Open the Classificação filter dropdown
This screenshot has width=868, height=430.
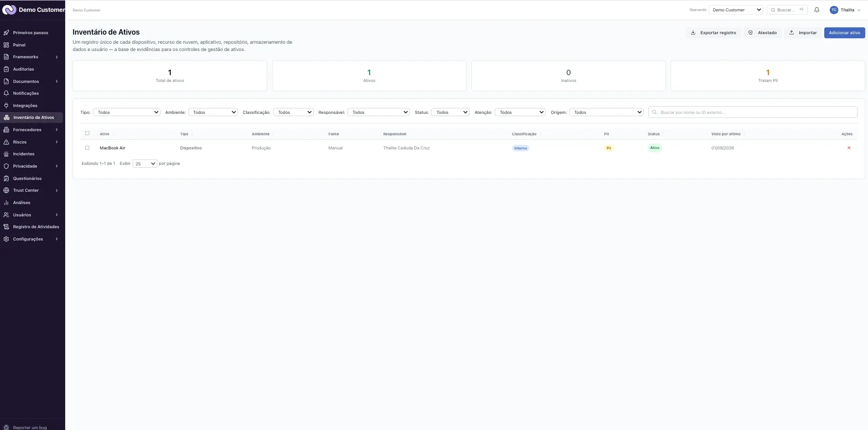[293, 113]
